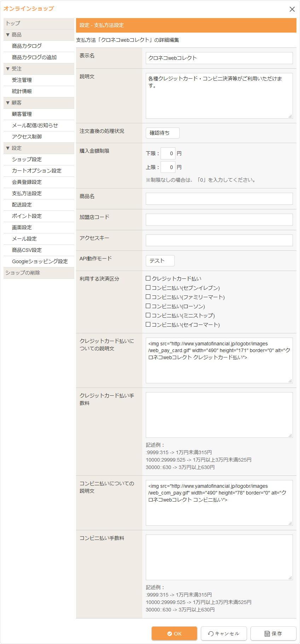The image size is (300, 644).
Task: Go to 商品カタログ in sidebar
Action: point(27,46)
